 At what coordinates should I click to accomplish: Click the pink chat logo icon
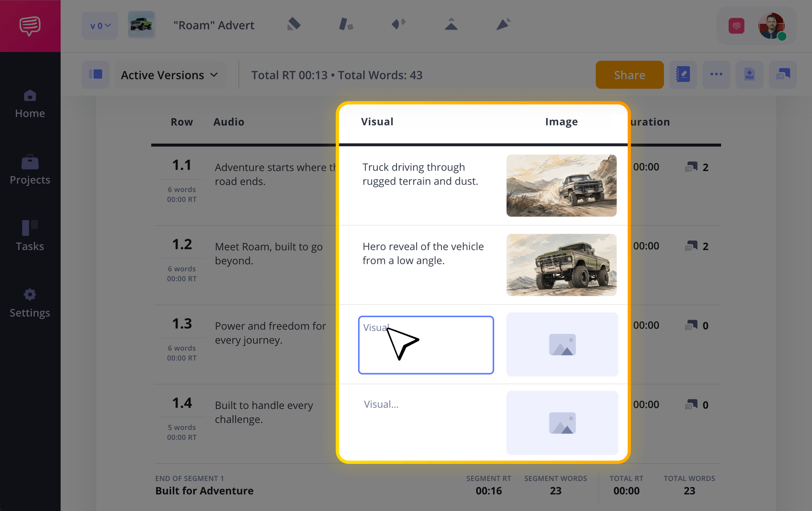30,26
